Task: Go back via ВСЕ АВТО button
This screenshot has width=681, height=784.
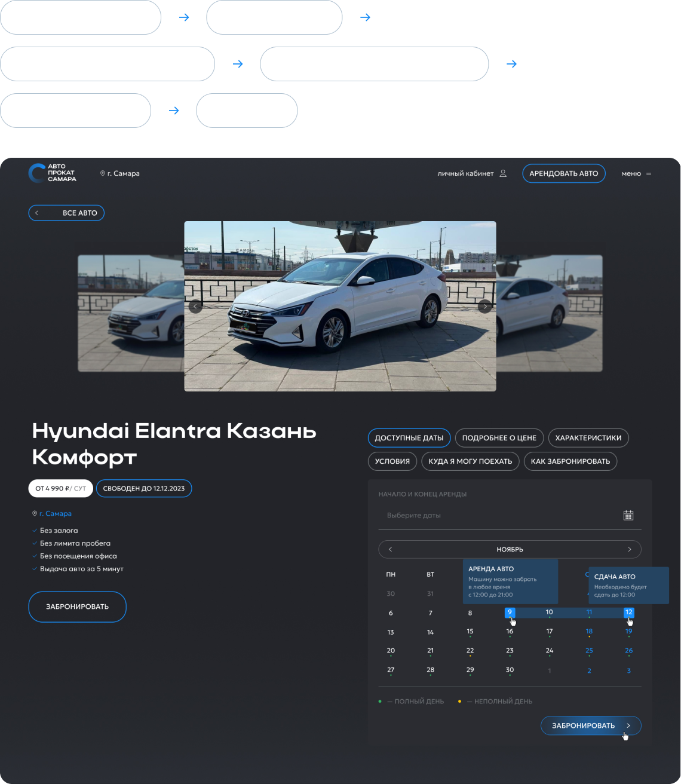Action: coord(66,213)
